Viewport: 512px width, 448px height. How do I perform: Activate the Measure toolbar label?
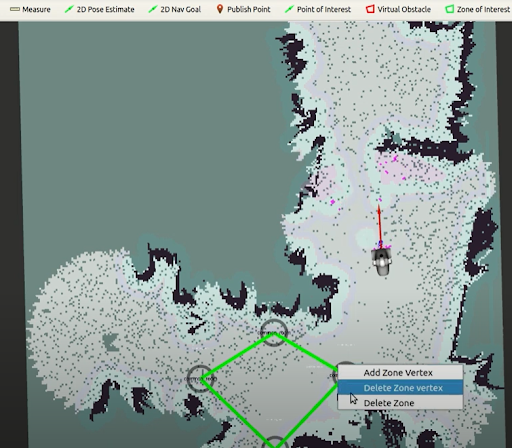36,9
